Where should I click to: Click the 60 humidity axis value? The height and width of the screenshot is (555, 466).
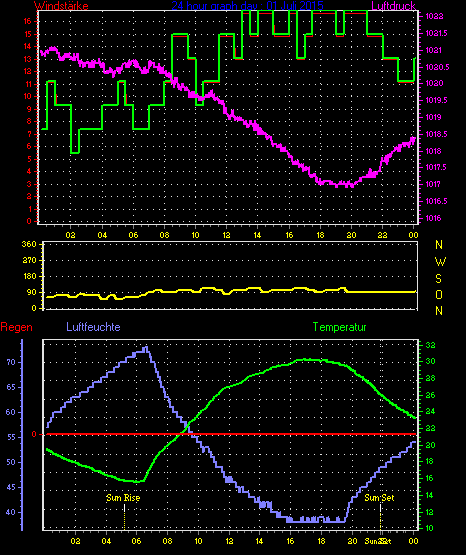point(11,412)
